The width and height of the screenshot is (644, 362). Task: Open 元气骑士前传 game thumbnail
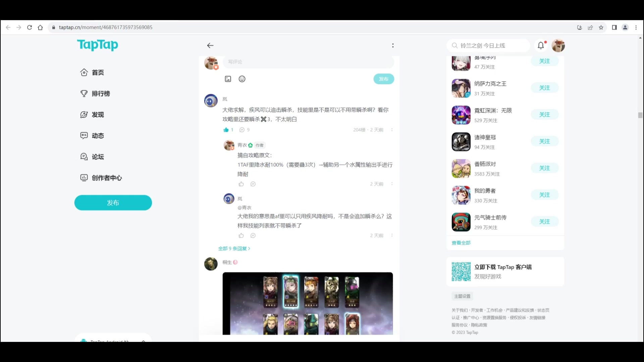coord(461,222)
